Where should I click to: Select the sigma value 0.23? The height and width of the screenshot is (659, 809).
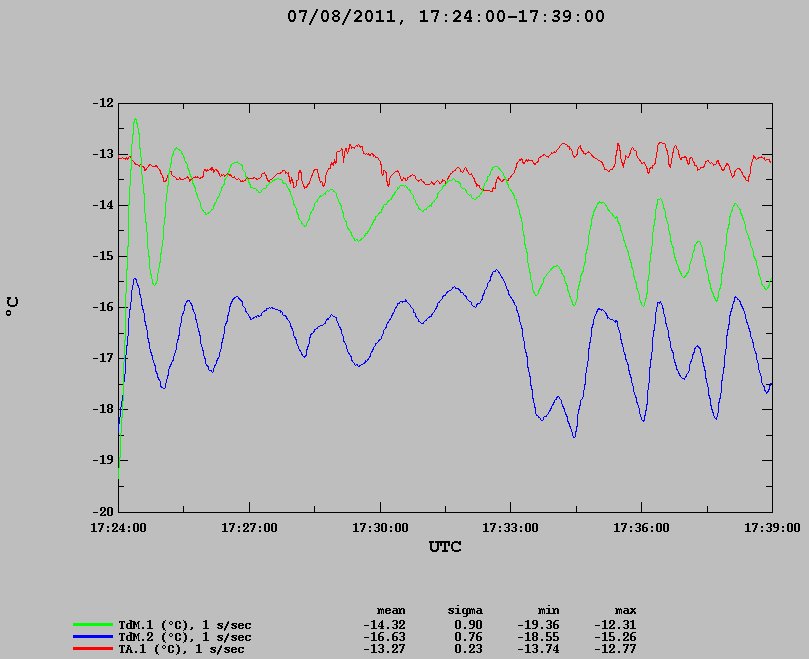(468, 649)
